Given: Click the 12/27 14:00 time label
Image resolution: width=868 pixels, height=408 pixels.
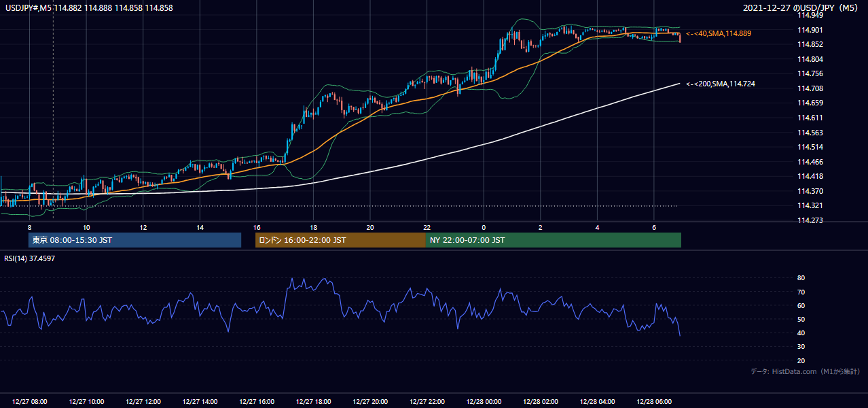Looking at the screenshot, I should [x=200, y=401].
